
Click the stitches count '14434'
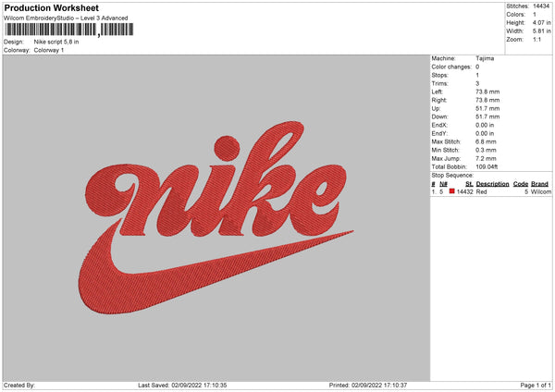(x=541, y=6)
